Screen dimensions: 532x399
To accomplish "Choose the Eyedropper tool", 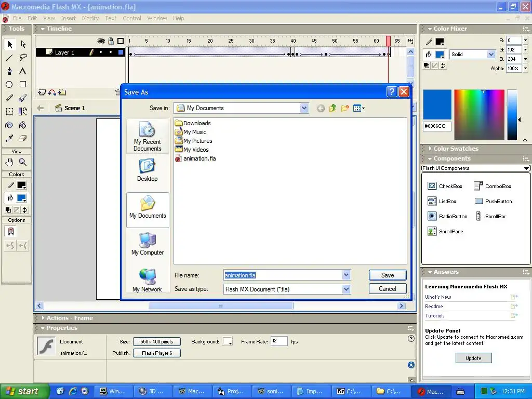I will coord(9,138).
